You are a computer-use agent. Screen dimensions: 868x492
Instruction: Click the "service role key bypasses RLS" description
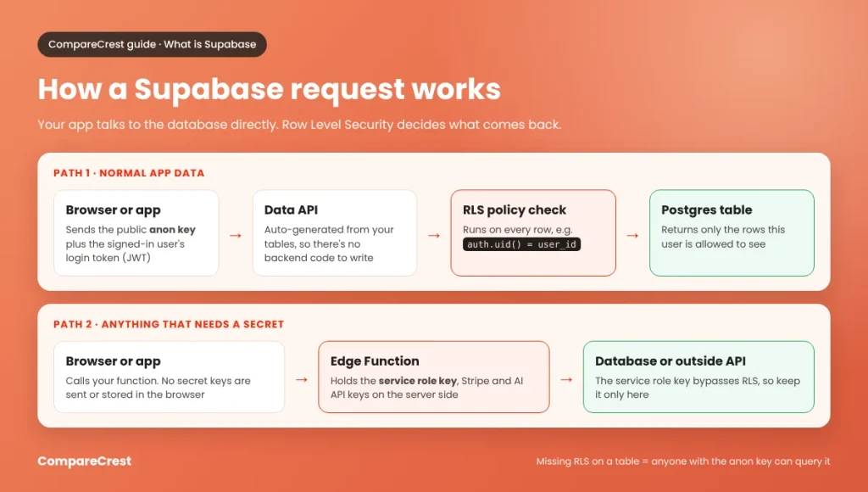[698, 388]
